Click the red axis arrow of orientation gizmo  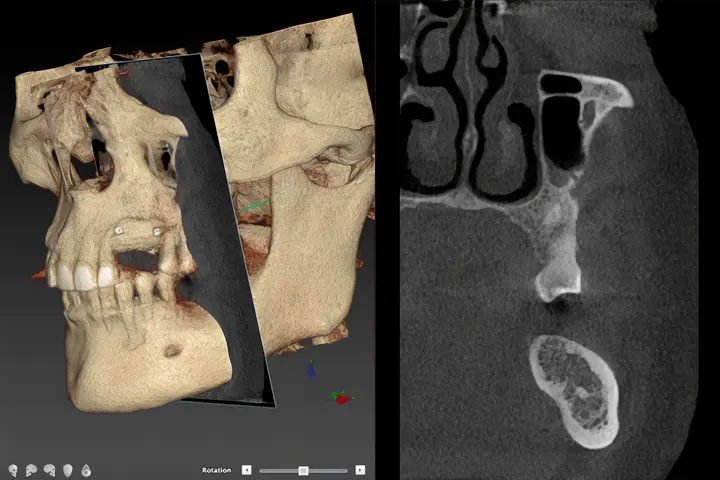(344, 400)
